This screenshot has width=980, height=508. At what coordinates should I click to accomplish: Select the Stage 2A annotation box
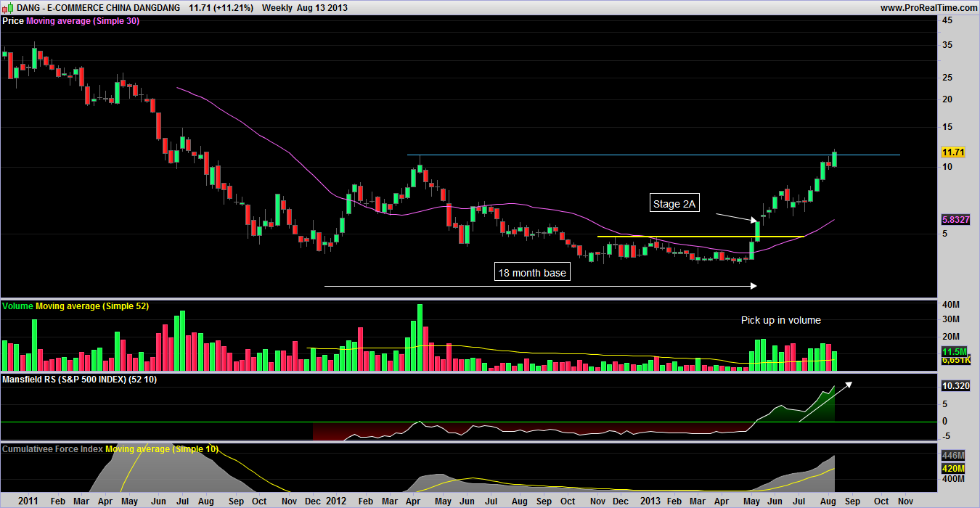674,204
